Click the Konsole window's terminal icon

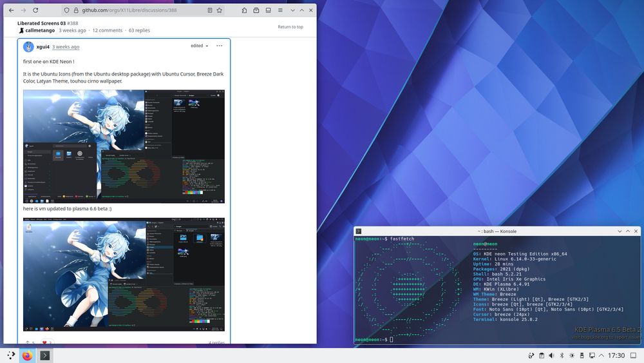coord(358,231)
